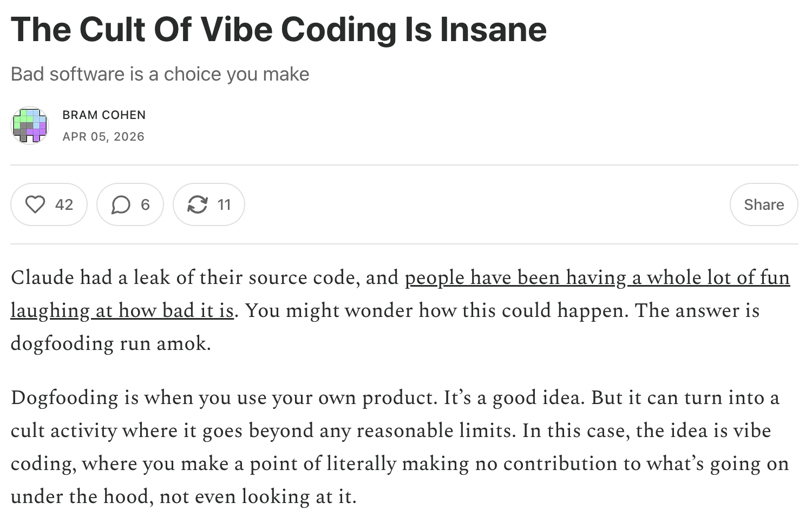Open the BRAM COHEN author link
The width and height of the screenshot is (812, 516).
[104, 115]
